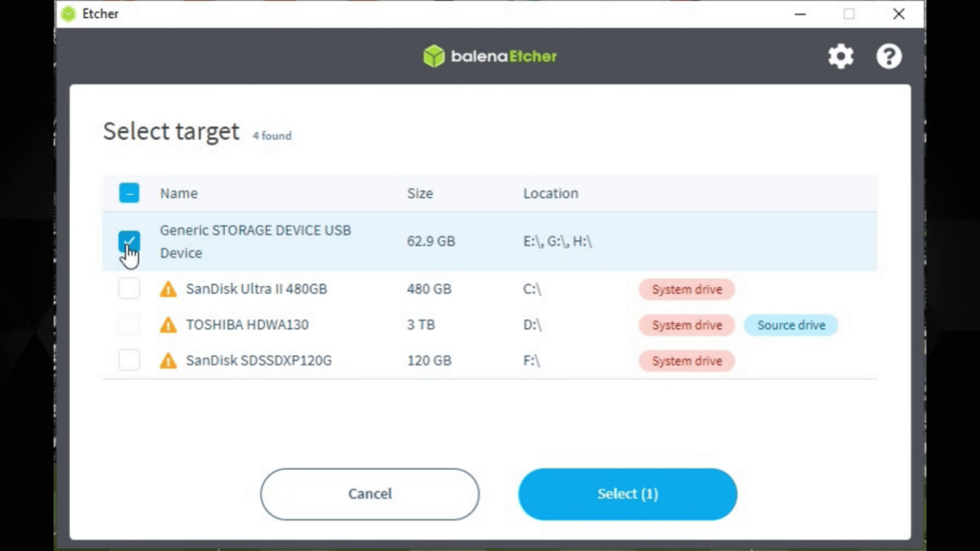
Task: Click location E:\, G:\, H:\
Action: coord(558,241)
